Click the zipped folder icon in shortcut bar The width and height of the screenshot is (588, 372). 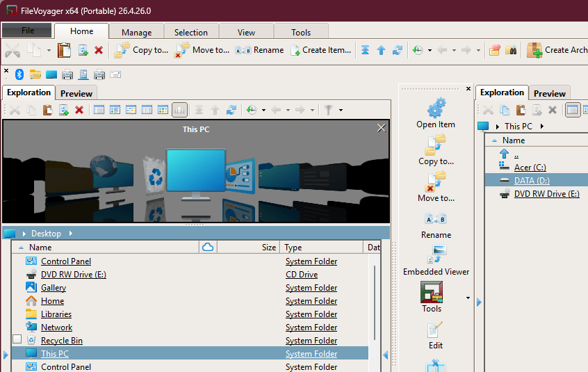(35, 74)
